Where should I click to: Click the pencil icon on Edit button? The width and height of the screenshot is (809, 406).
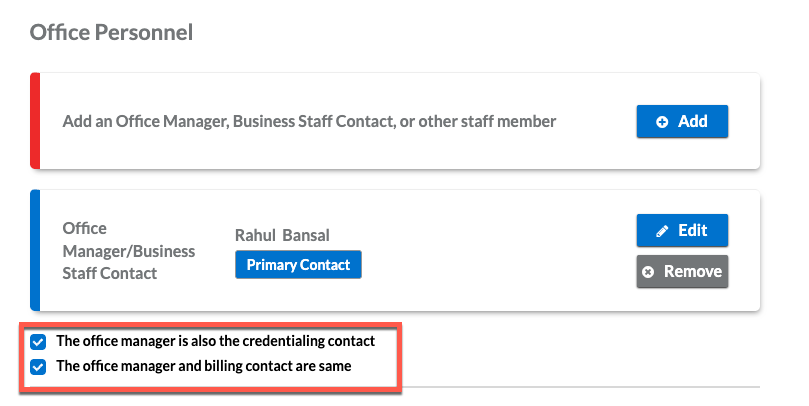tap(662, 231)
